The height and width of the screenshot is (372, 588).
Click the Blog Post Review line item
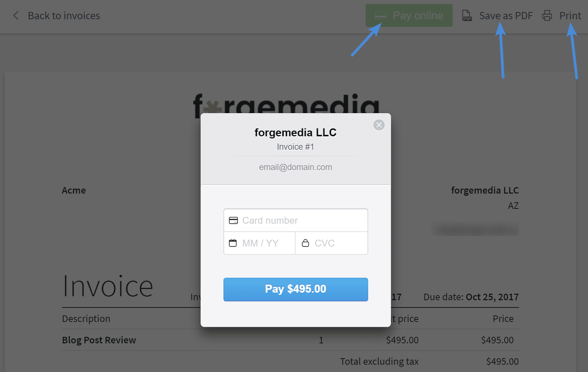click(x=99, y=340)
